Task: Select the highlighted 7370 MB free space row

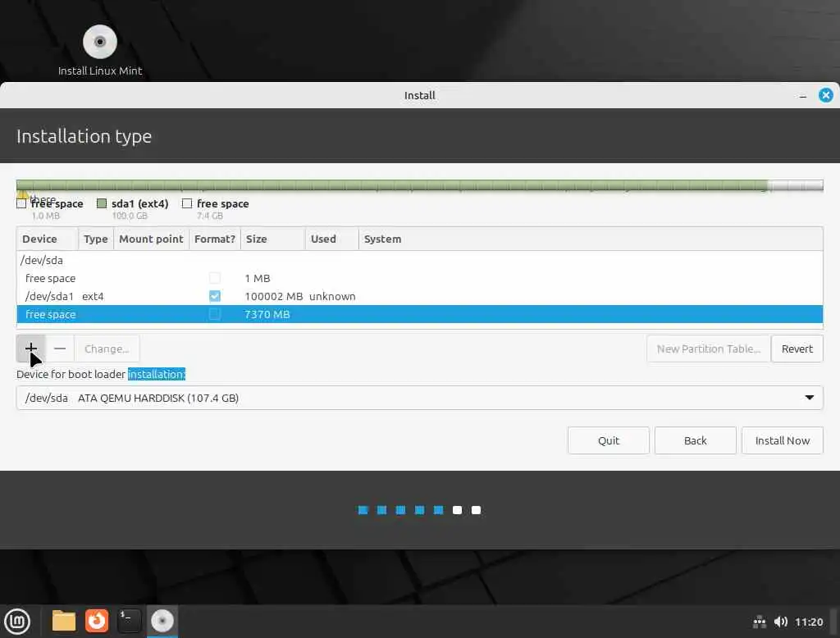Action: coord(419,314)
